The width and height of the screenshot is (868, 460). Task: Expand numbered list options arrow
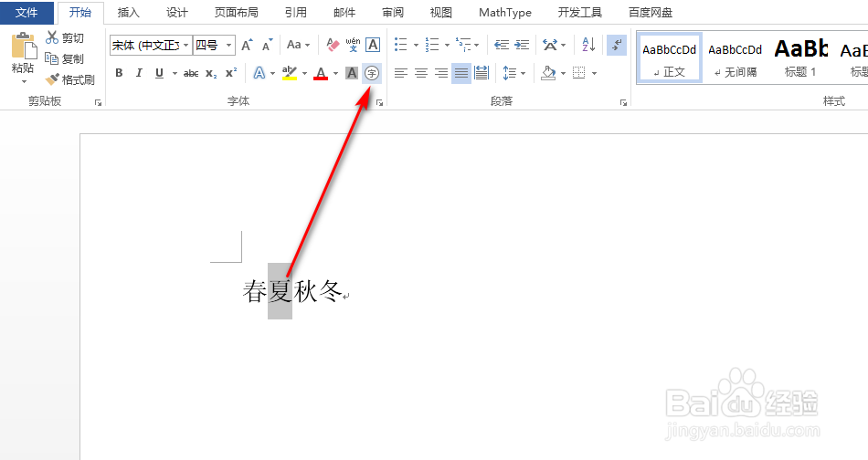447,45
